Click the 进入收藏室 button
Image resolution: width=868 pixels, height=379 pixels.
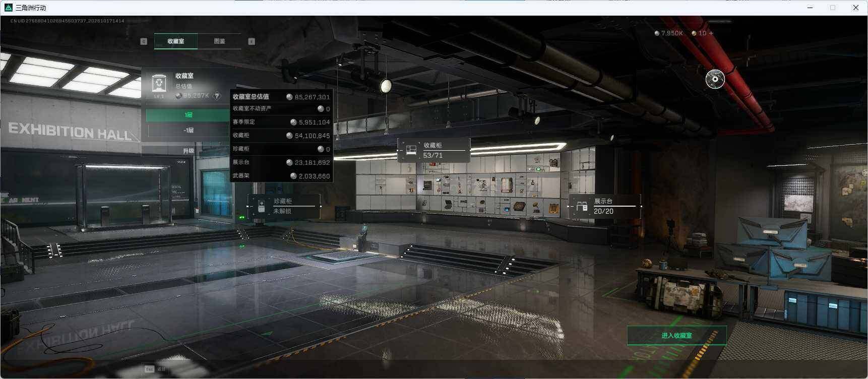676,335
